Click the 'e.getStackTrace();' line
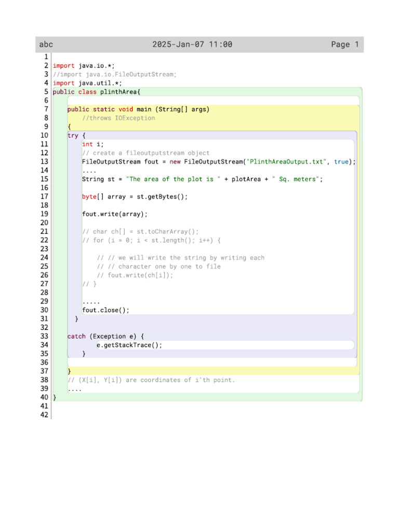This screenshot has width=399, height=532. [x=129, y=345]
